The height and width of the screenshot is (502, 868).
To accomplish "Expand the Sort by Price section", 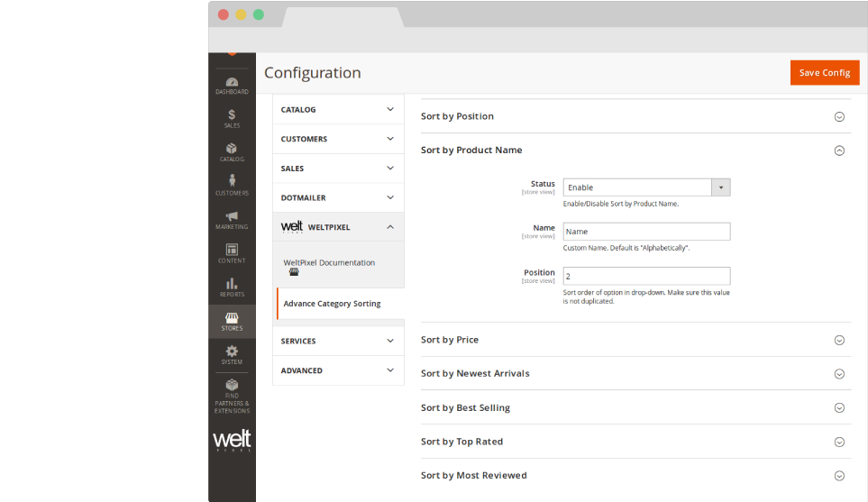I will click(838, 340).
